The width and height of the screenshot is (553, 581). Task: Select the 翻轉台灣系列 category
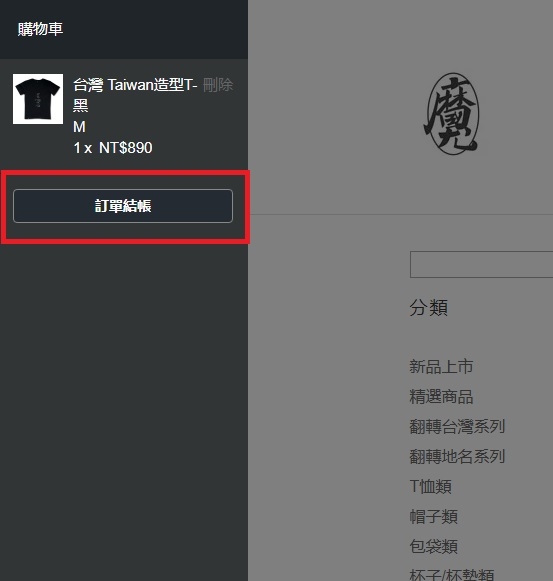tap(457, 426)
